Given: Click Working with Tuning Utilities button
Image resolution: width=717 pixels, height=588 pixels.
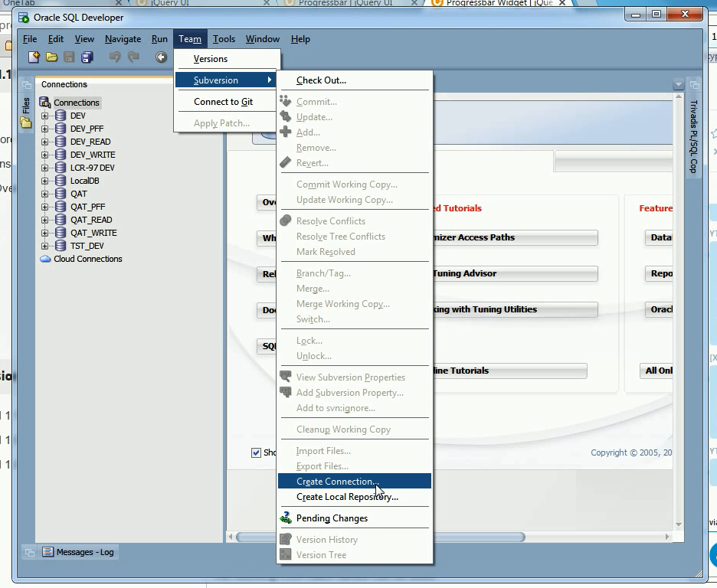Looking at the screenshot, I should pyautogui.click(x=515, y=309).
